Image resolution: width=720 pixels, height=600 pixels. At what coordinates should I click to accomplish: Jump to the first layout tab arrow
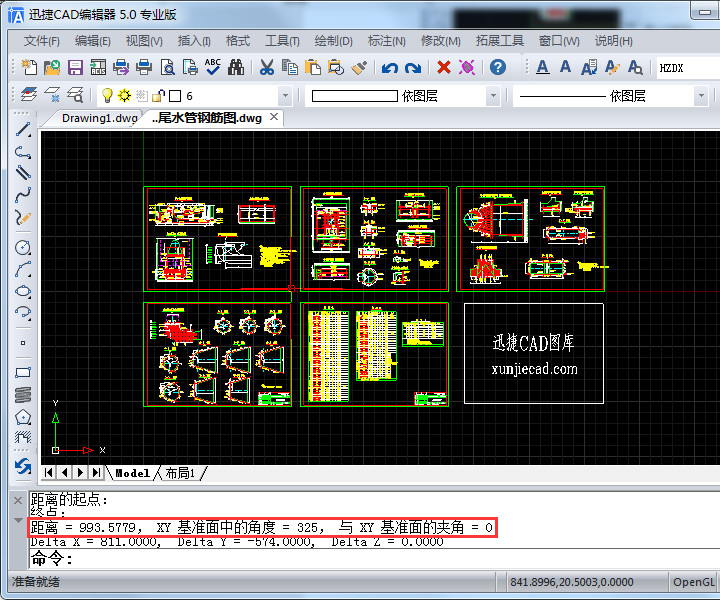click(x=49, y=472)
